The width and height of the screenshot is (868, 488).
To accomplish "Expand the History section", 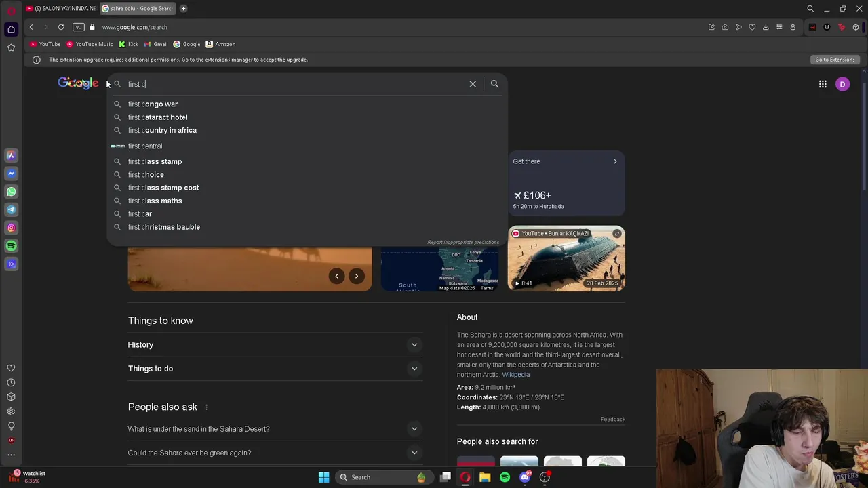I will click(x=275, y=345).
